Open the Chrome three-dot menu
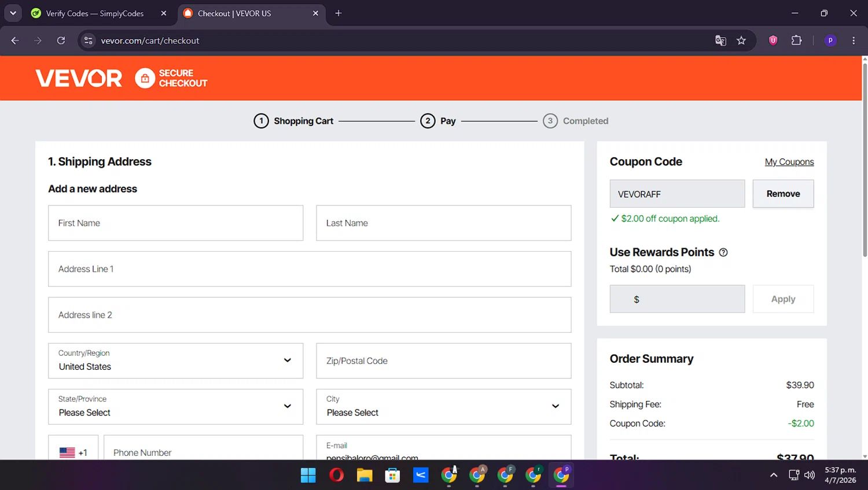868x490 pixels. [x=854, y=40]
